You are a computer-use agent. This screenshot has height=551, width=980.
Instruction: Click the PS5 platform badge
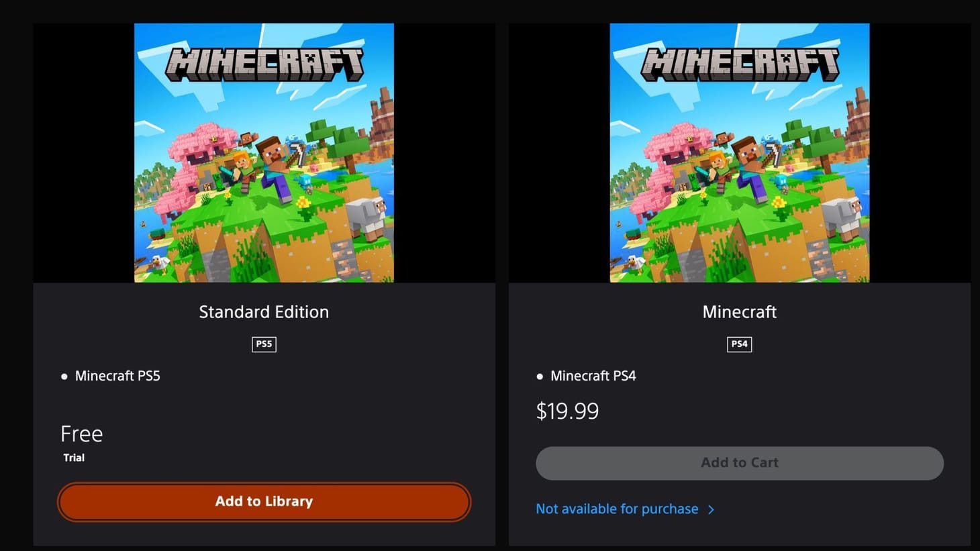coord(264,344)
